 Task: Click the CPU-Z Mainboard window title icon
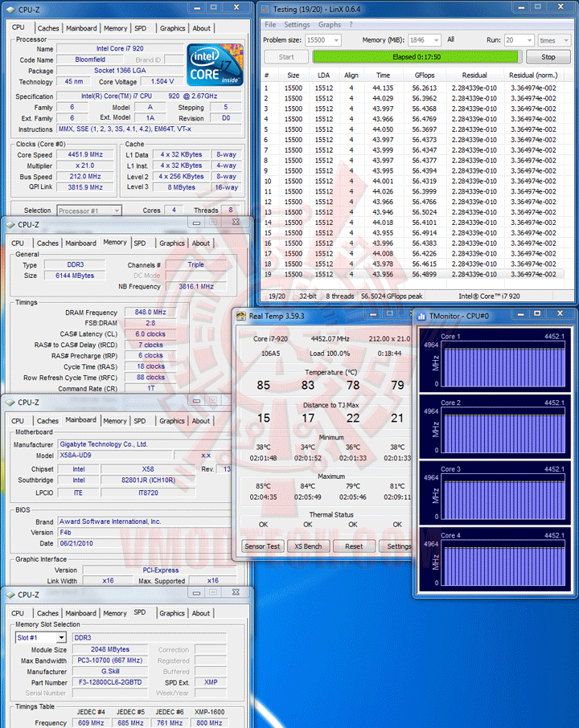(x=10, y=402)
